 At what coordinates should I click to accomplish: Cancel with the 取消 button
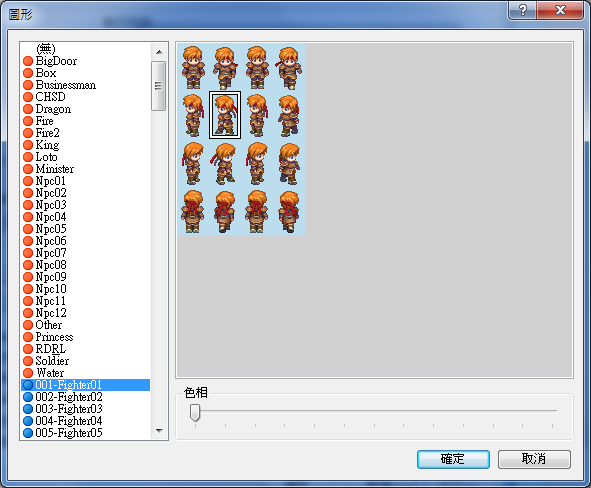tap(534, 459)
